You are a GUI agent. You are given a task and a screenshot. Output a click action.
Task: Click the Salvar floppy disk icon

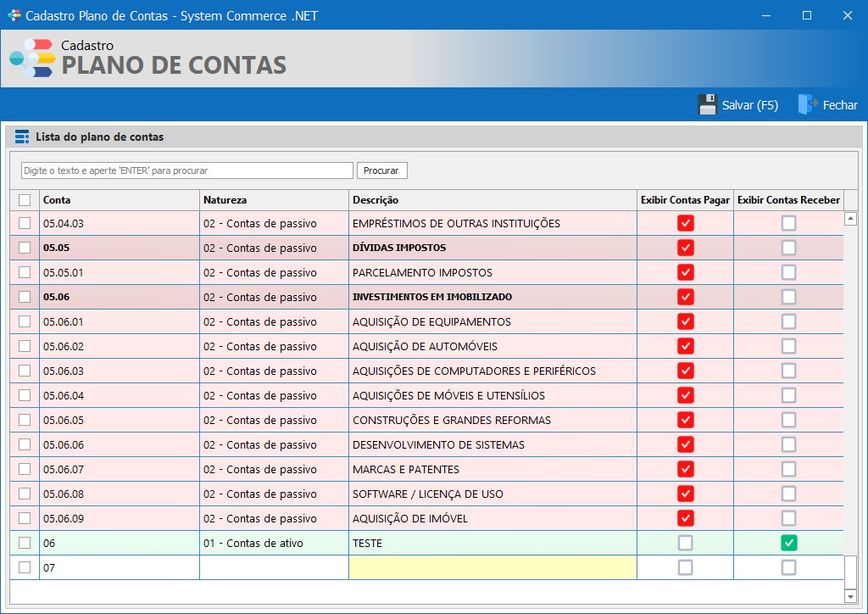coord(708,105)
